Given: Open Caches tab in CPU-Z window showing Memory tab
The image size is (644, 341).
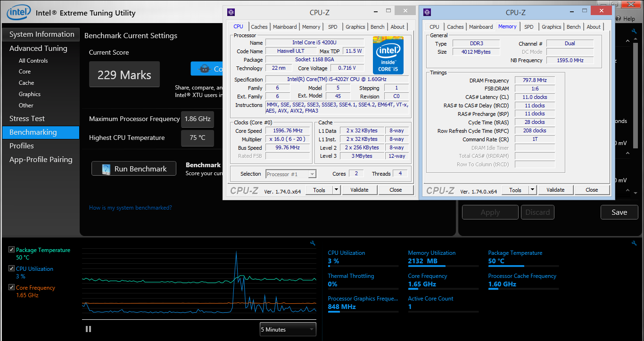Looking at the screenshot, I should pos(455,27).
